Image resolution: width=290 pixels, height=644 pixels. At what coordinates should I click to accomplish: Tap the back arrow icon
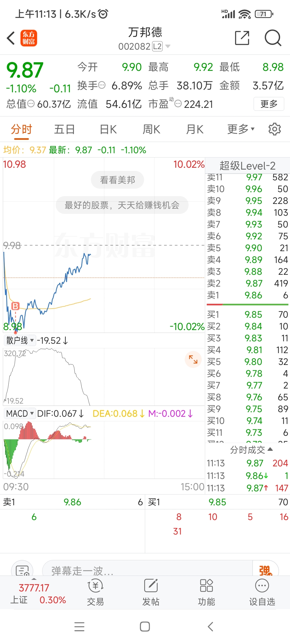coord(11,38)
